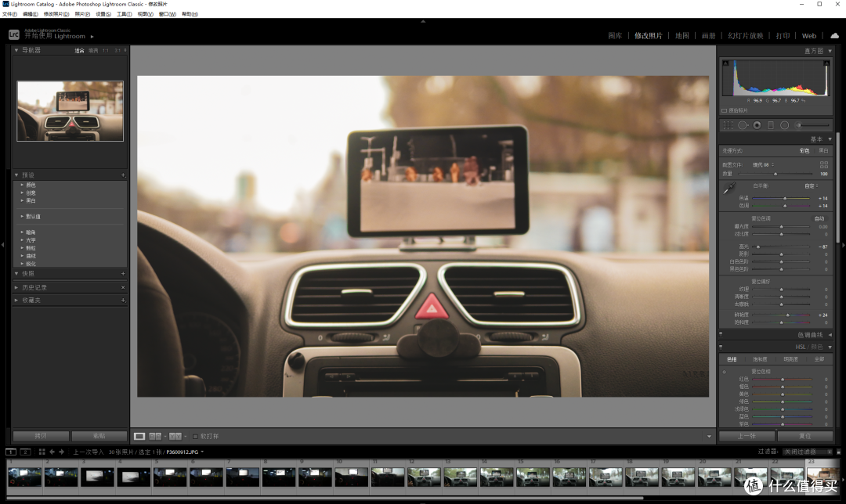The width and height of the screenshot is (846, 504).
Task: Switch to Before/After Y|Y view icon
Action: (x=175, y=436)
